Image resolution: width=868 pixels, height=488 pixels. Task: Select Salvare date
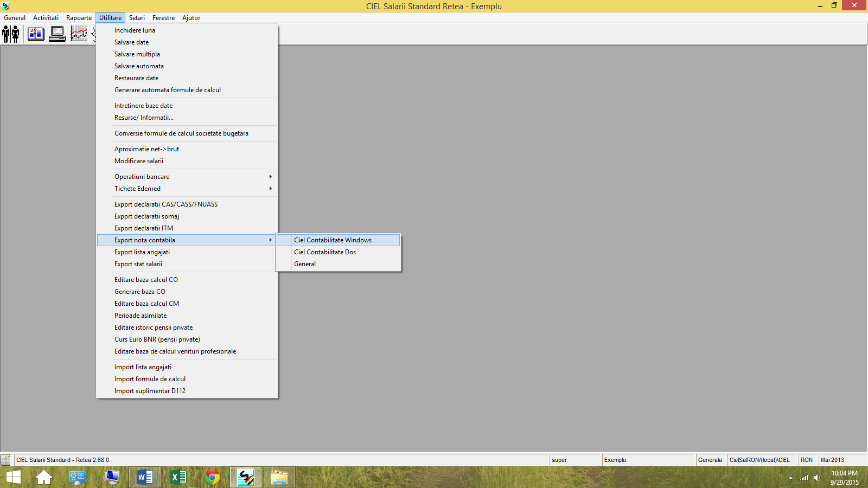tap(187, 42)
